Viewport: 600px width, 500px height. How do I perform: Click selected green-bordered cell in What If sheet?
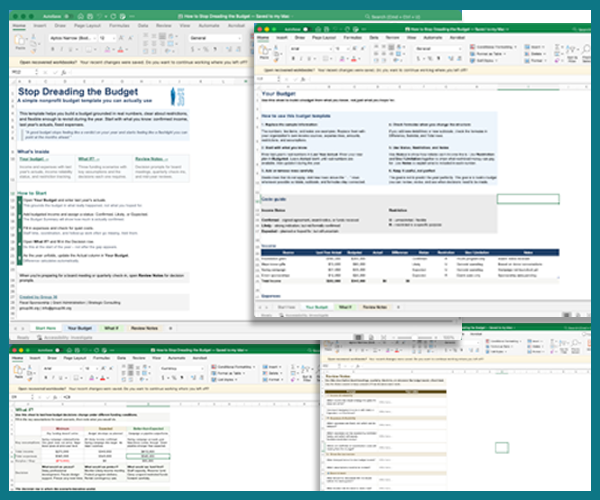point(148,456)
